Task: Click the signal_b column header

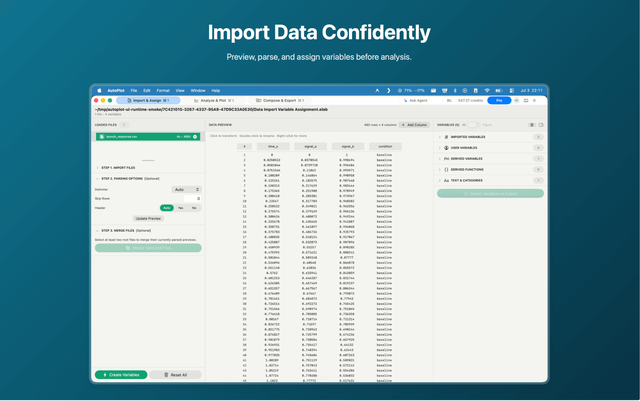Action: click(x=348, y=146)
